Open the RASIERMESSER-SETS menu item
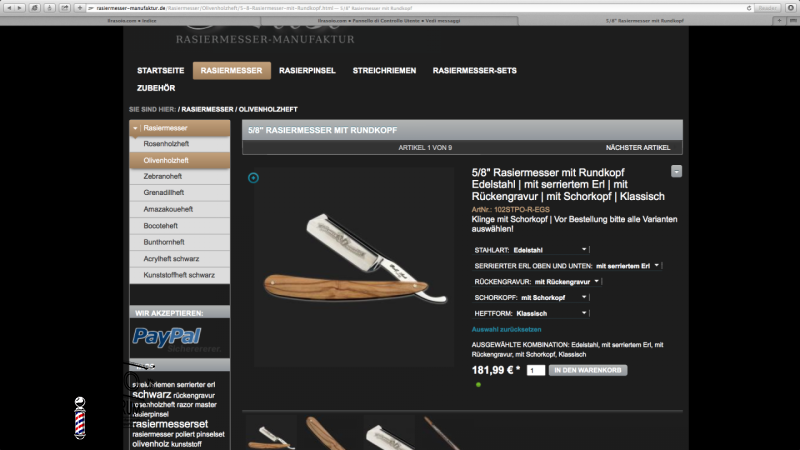800x450 pixels. pyautogui.click(x=474, y=70)
